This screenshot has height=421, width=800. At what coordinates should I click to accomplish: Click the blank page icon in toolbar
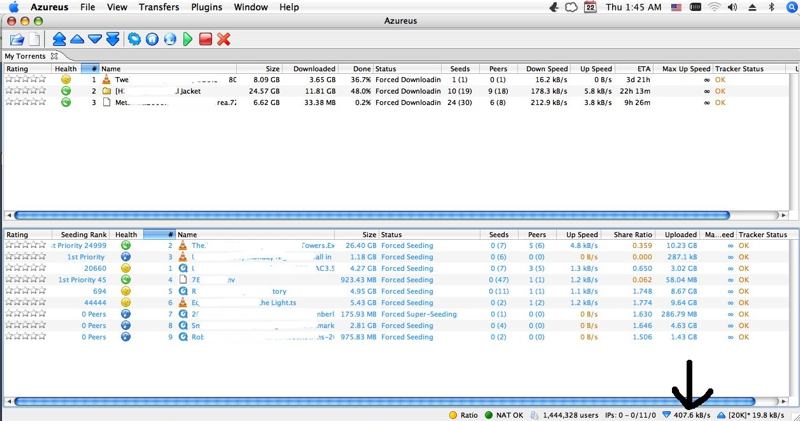click(x=34, y=39)
